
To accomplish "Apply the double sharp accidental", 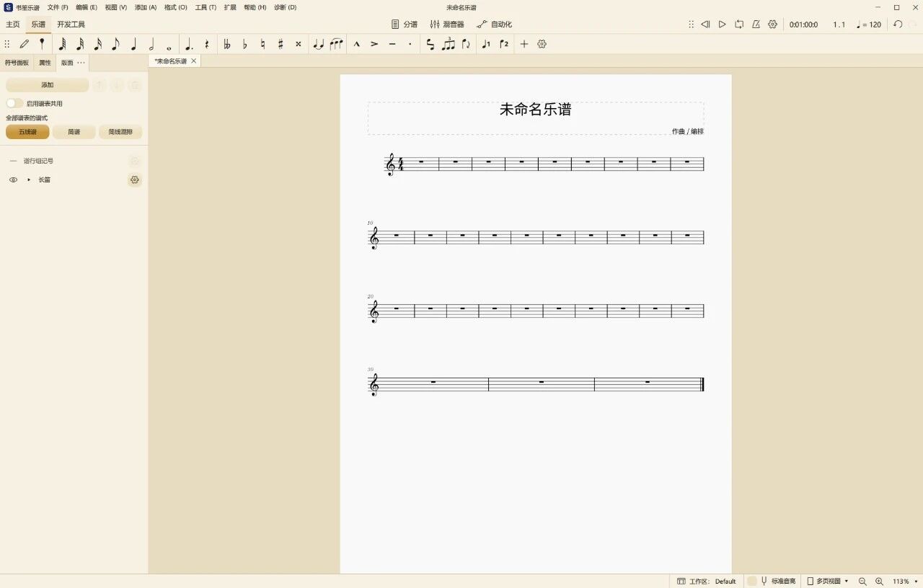I will coord(298,44).
